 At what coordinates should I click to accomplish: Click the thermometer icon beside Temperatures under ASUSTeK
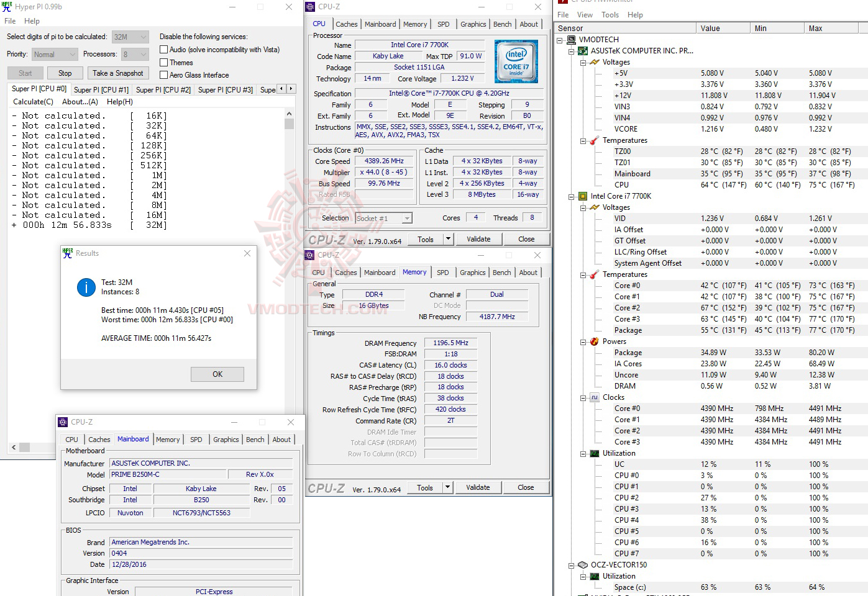pos(595,140)
